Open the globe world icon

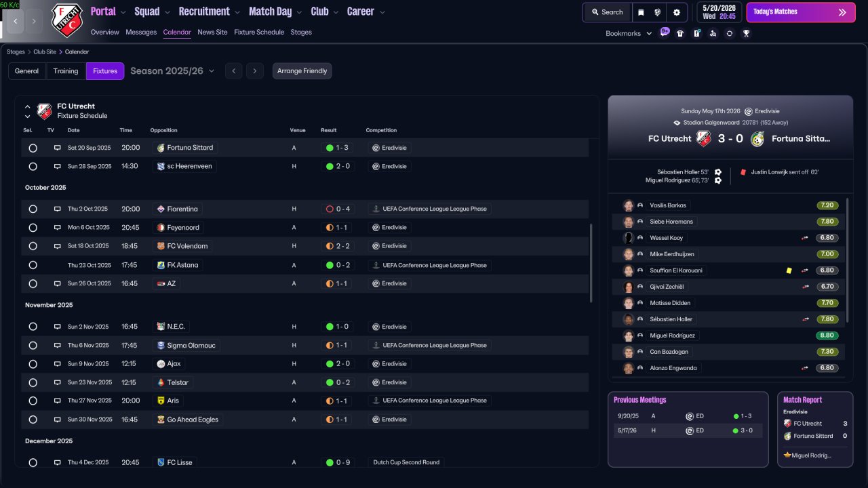tap(658, 12)
